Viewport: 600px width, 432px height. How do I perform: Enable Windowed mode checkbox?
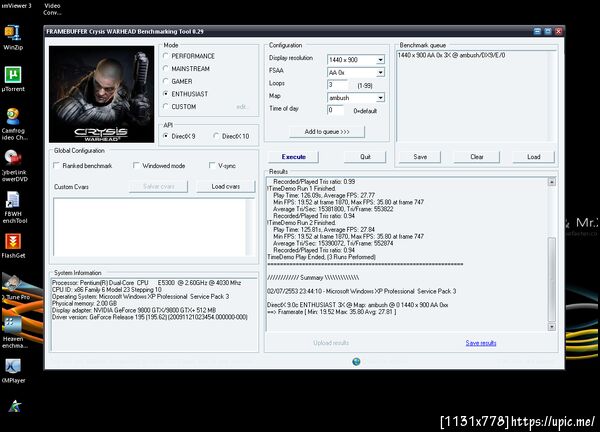(x=136, y=165)
